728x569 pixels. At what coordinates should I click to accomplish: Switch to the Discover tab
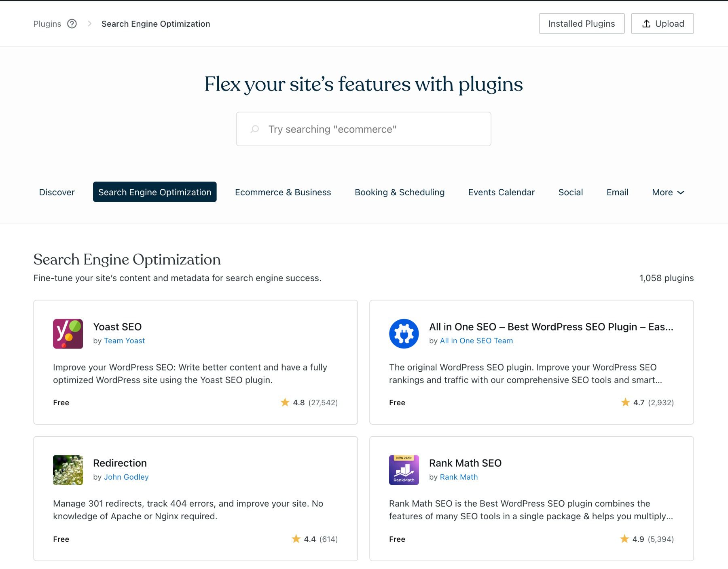click(x=57, y=192)
